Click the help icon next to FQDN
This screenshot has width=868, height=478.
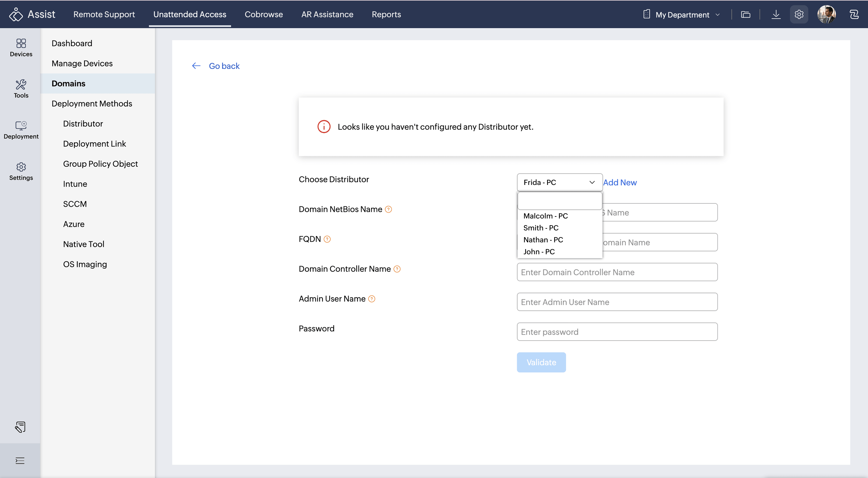coord(327,239)
